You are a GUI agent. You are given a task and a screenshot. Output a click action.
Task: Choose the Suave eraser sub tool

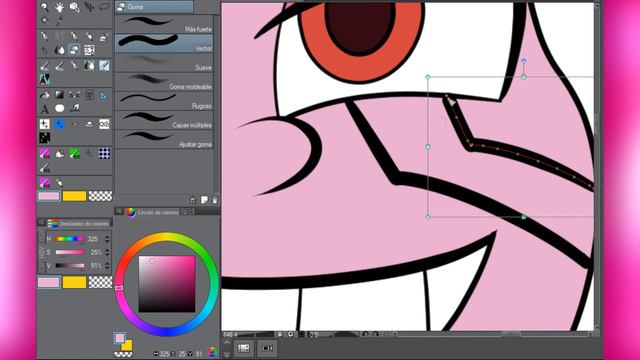click(x=164, y=63)
